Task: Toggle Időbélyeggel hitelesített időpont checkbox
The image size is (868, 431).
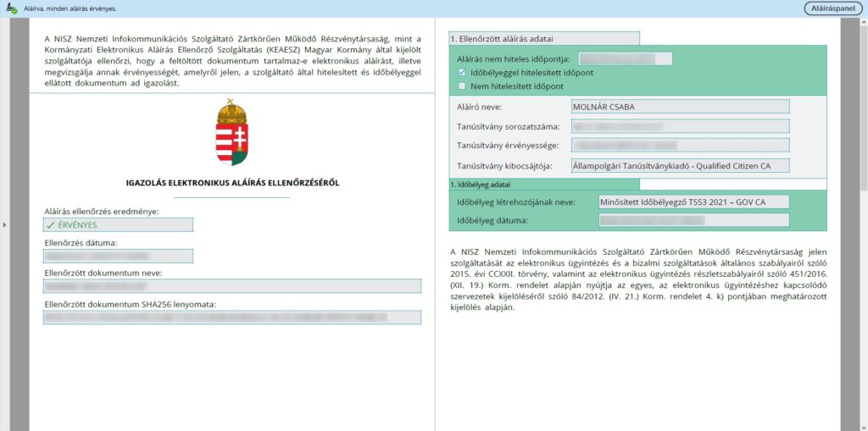Action: pos(462,73)
